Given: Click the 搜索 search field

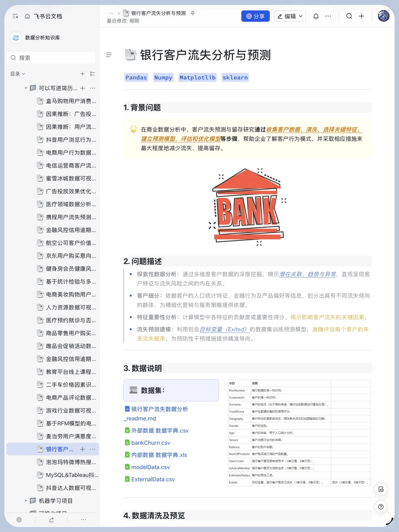Looking at the screenshot, I should [51, 58].
